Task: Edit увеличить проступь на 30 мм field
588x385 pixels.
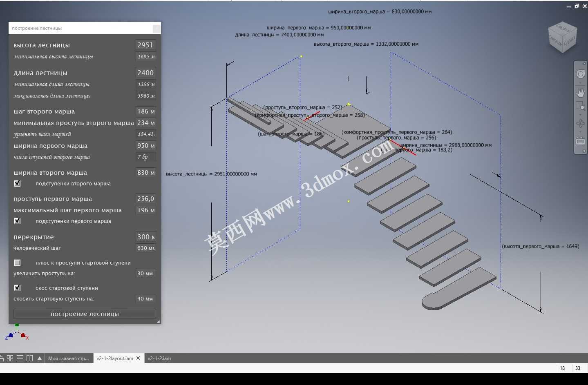Action: [145, 273]
